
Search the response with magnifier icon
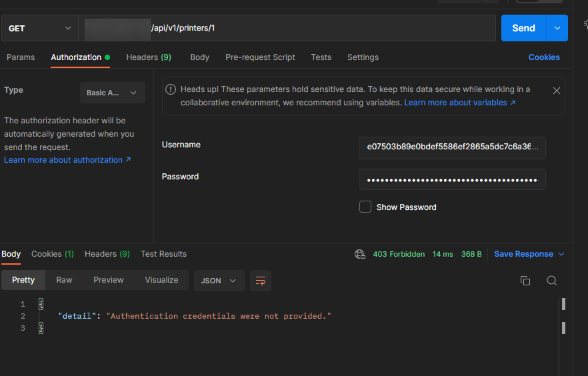click(551, 281)
